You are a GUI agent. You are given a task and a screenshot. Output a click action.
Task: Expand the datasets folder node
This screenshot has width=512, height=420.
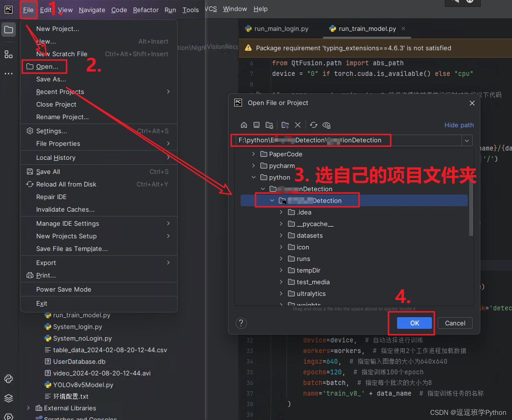tap(281, 235)
